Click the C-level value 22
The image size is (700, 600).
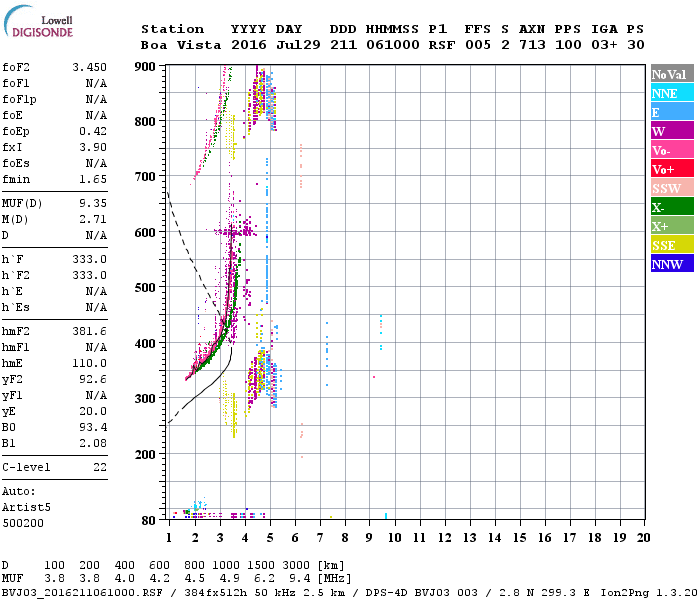(x=100, y=467)
